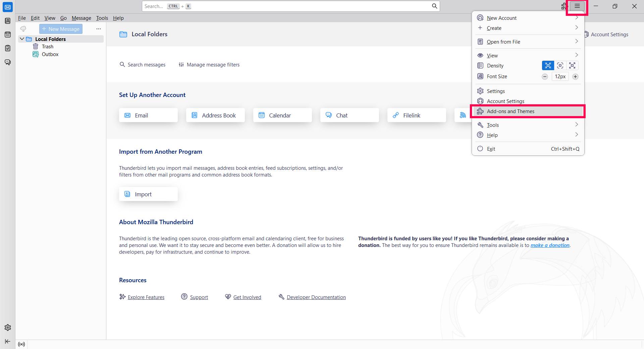Set up a Chat account
The width and height of the screenshot is (644, 349).
[350, 115]
